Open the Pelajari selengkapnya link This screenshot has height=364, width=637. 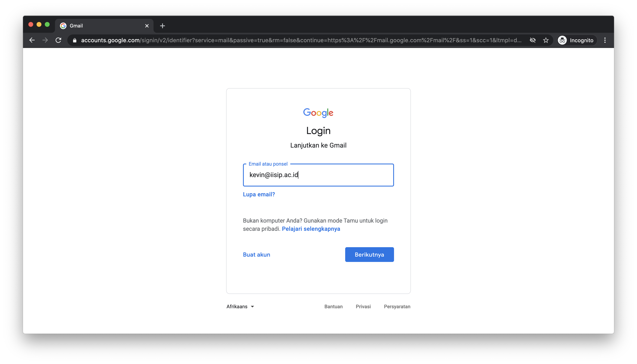(x=311, y=229)
